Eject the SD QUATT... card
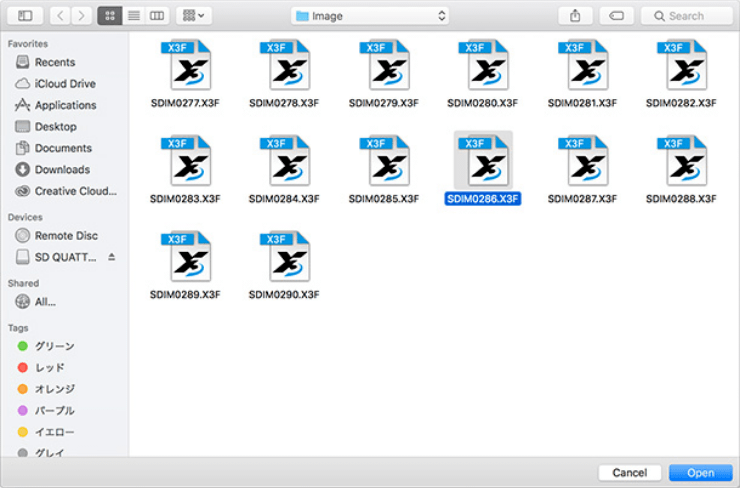The width and height of the screenshot is (740, 488). pos(112,257)
